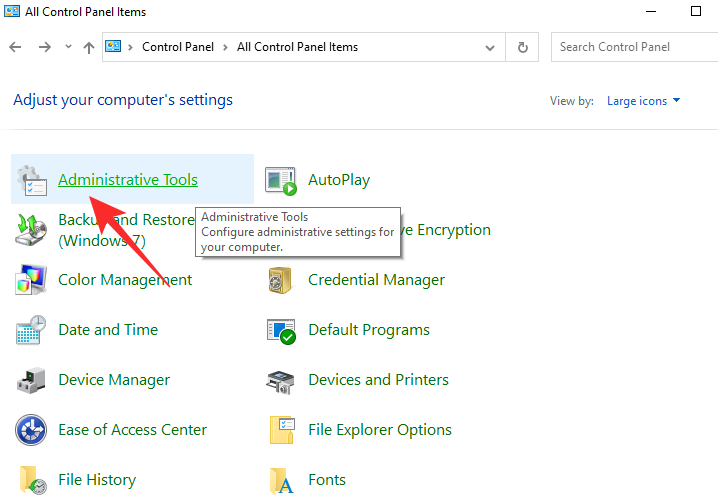
Task: Click Control Panel in the breadcrumb path
Action: [180, 47]
